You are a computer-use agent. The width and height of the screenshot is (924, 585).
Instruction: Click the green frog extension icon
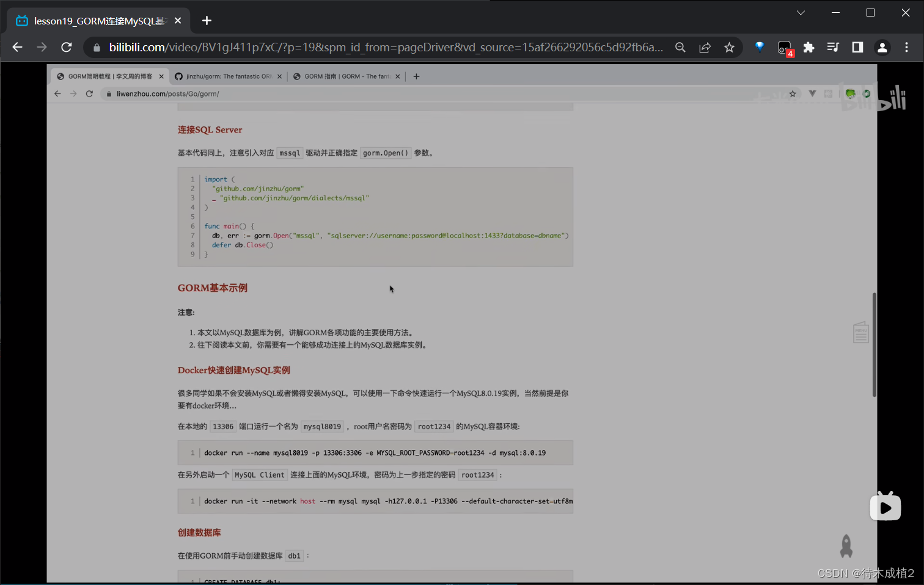point(850,93)
